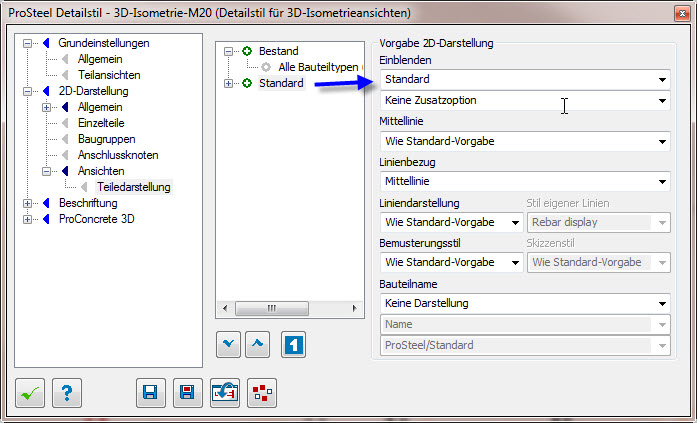Select Alle Bauteiltypen in the middle tree
This screenshot has width=697, height=423.
318,67
